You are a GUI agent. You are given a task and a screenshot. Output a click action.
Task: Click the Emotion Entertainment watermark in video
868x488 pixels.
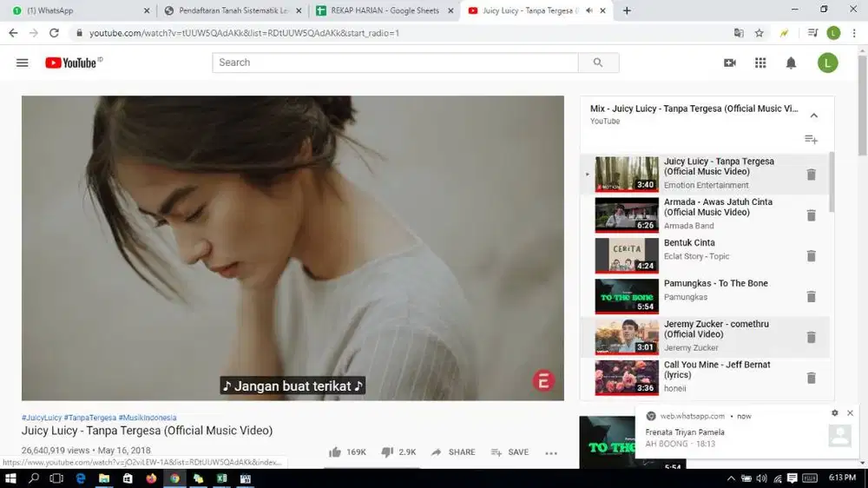543,380
